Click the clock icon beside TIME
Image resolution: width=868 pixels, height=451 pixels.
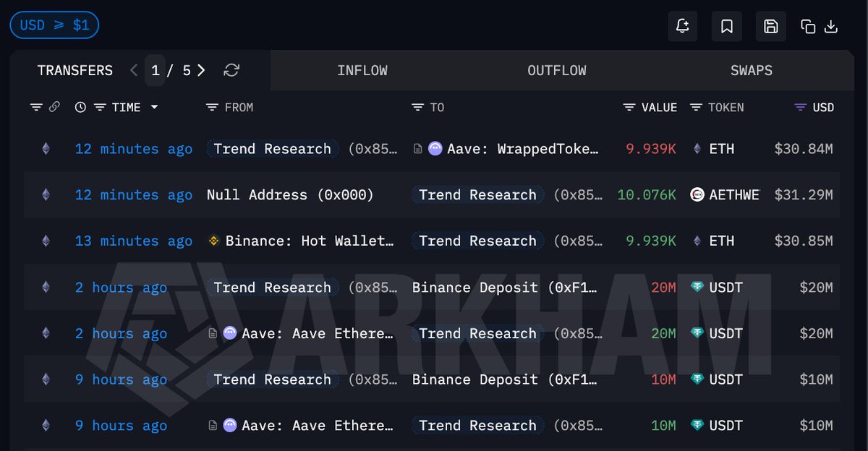[x=80, y=107]
